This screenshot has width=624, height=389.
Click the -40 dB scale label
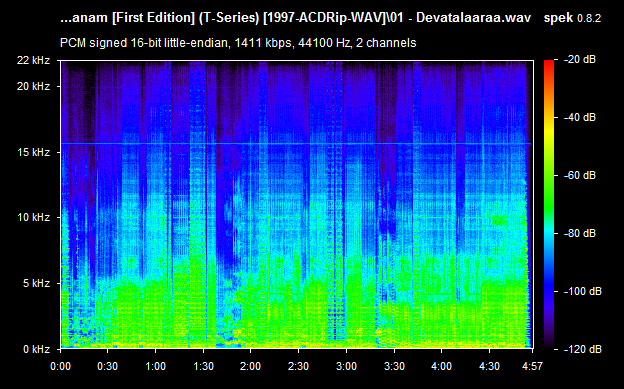tap(580, 117)
